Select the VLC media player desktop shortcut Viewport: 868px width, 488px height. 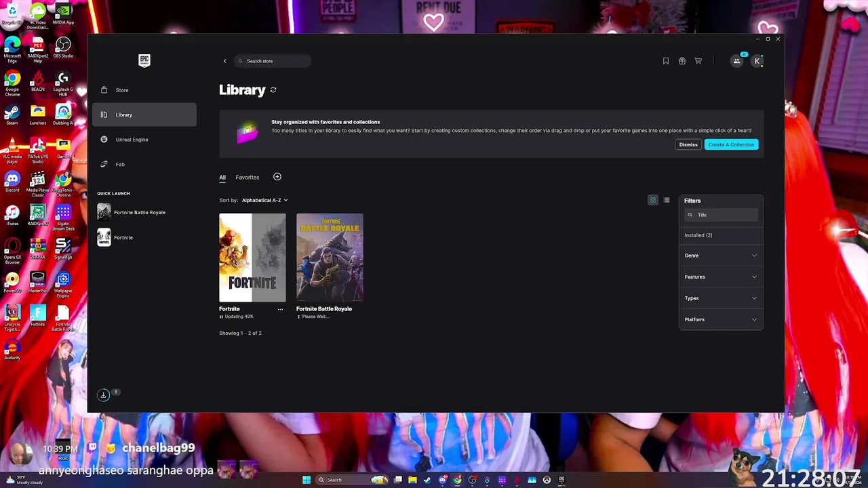coord(12,150)
